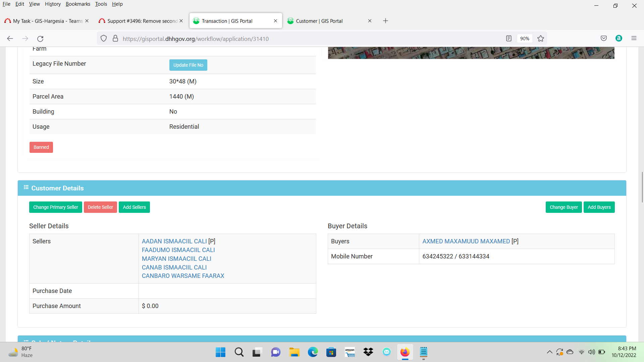
Task: Open the Edit menu
Action: click(20, 4)
